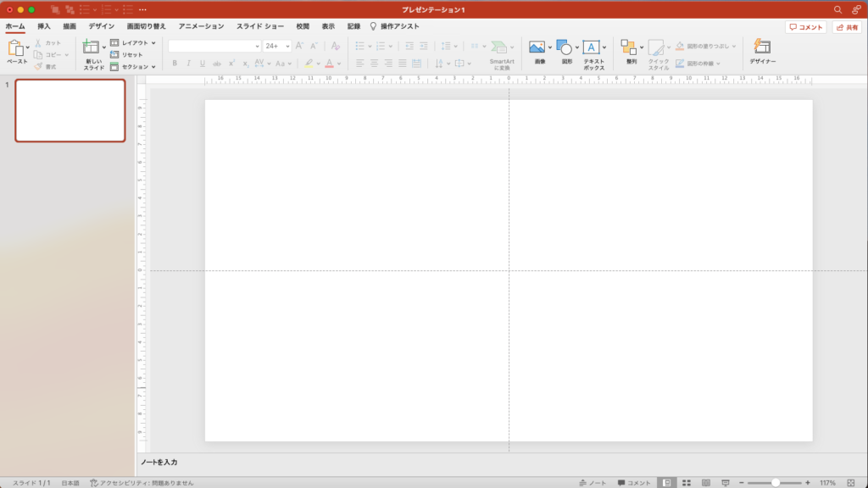Viewport: 868px width, 488px height.
Task: Open the Designer (デザイナー) pane
Action: coord(762,48)
